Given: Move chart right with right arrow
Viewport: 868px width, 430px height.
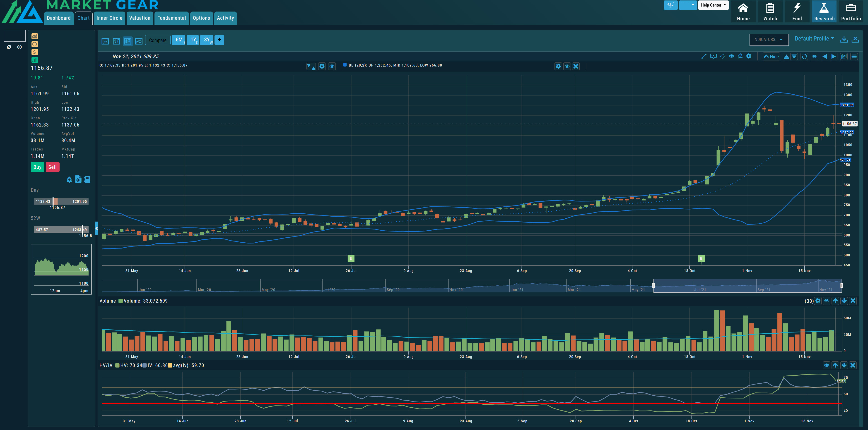Looking at the screenshot, I should pyautogui.click(x=833, y=57).
